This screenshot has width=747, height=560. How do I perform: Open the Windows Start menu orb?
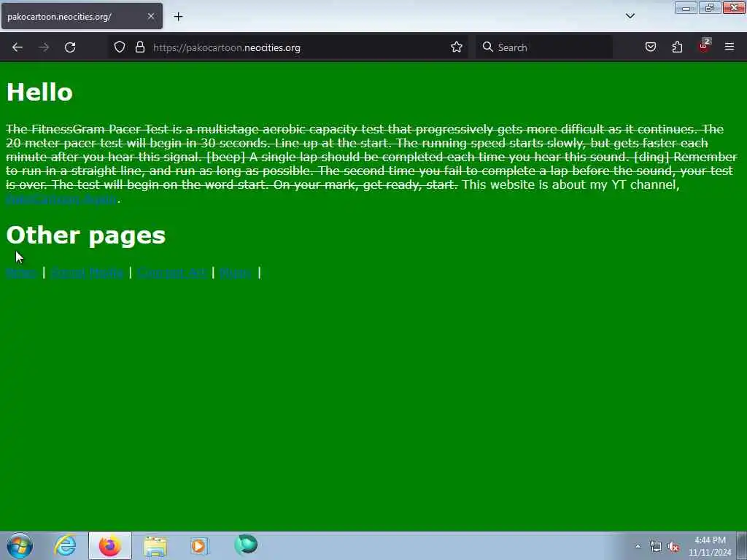pos(20,545)
